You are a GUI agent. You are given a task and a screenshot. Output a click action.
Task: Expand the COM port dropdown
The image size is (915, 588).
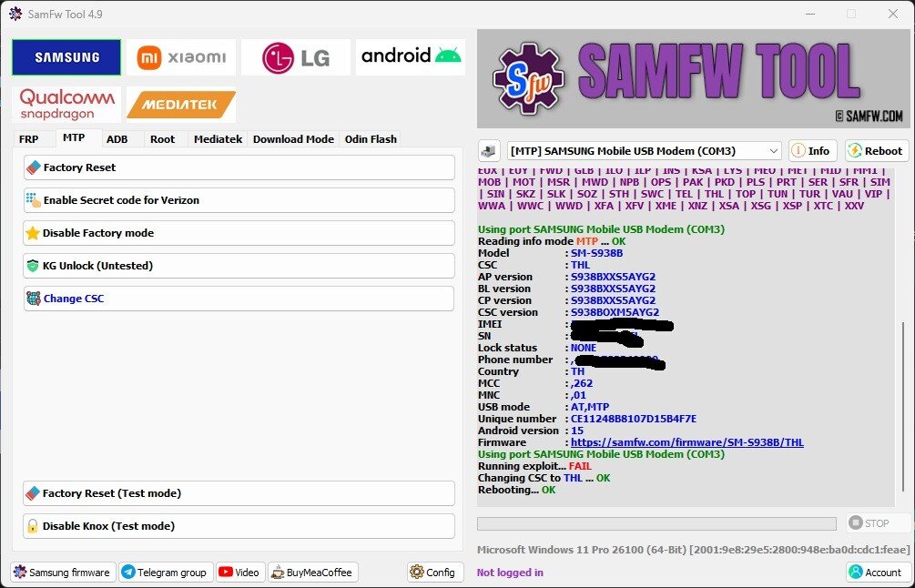pos(773,151)
